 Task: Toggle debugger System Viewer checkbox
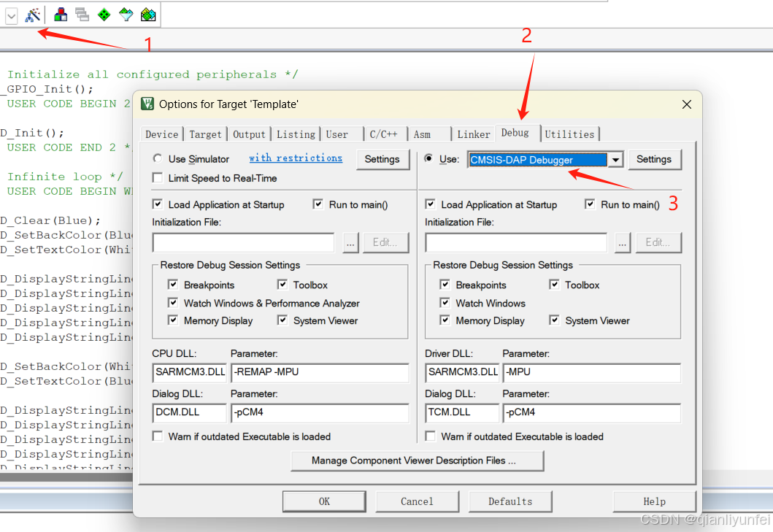tap(554, 320)
